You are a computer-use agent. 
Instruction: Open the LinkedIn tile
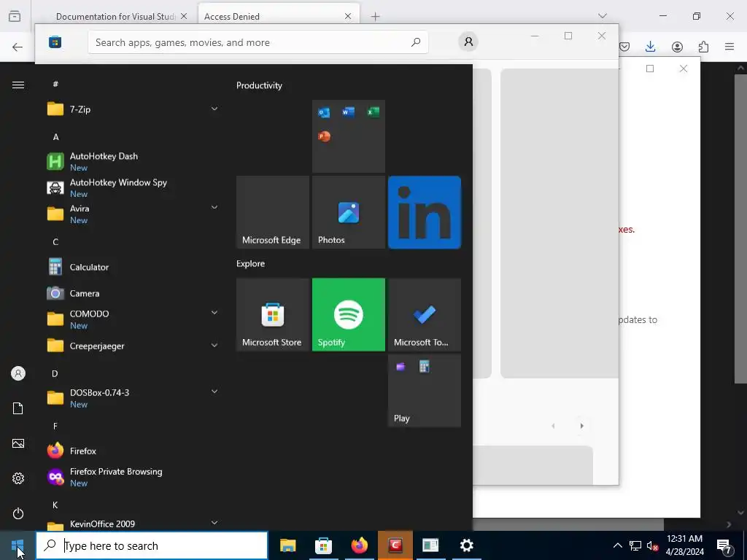[x=424, y=212]
